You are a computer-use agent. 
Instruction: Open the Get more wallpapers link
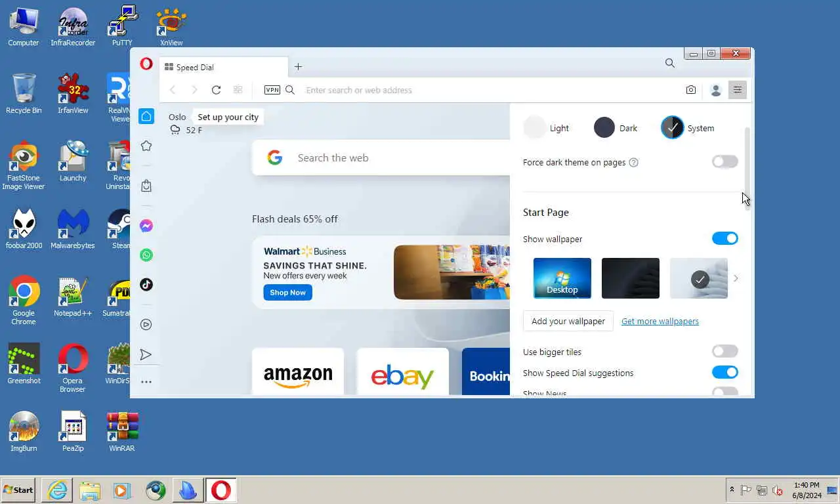click(x=660, y=321)
